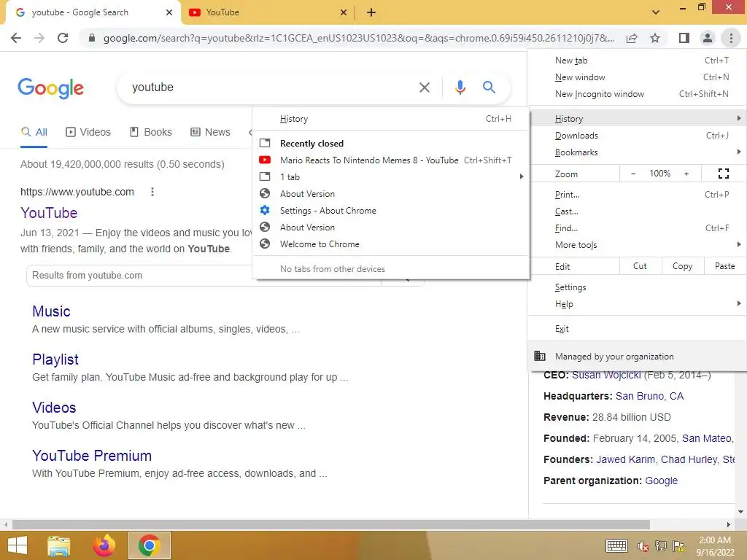Expand the Bookmarks submenu
747x560 pixels.
(638, 152)
